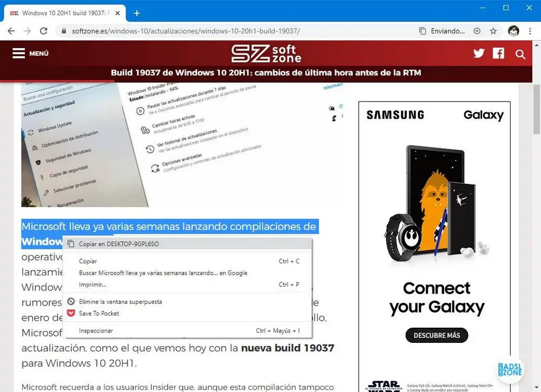Click the blocked-circle icon beside Elimine la ventana

[71, 301]
